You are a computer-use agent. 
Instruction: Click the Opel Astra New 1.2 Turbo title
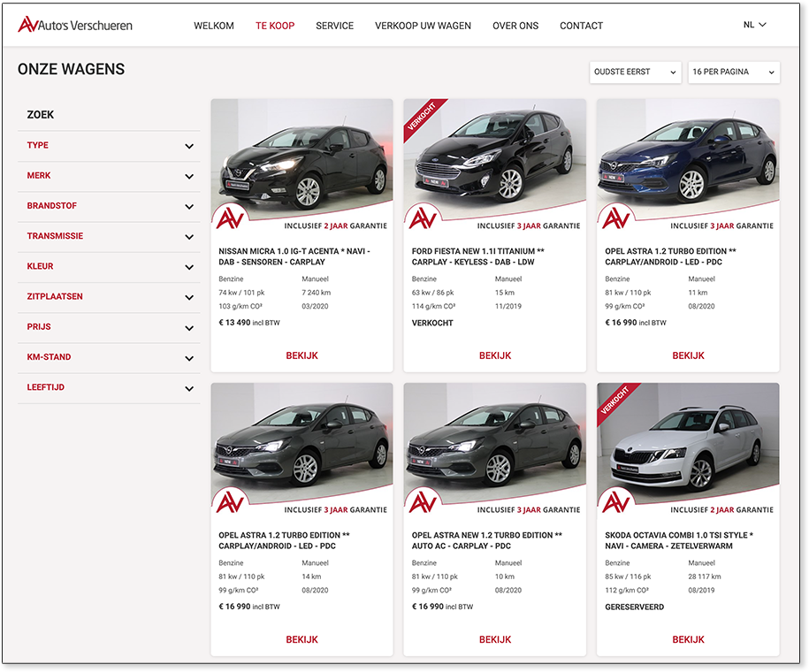tap(487, 540)
